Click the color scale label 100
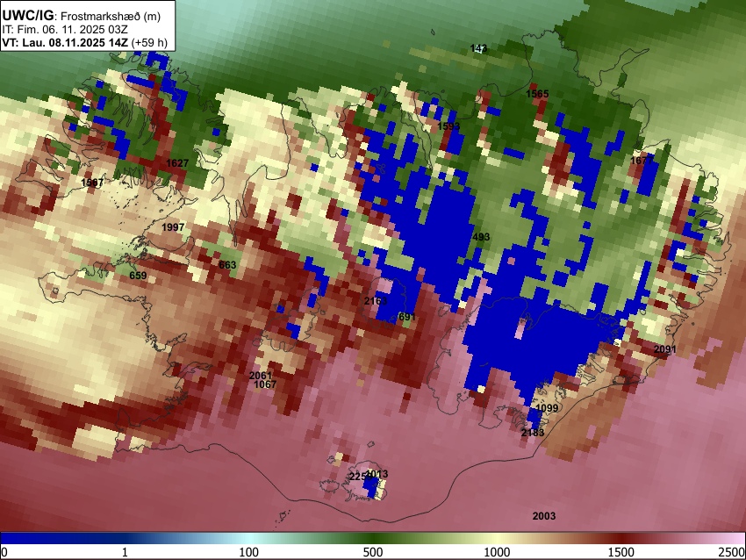The width and height of the screenshot is (746, 560). click(x=249, y=552)
